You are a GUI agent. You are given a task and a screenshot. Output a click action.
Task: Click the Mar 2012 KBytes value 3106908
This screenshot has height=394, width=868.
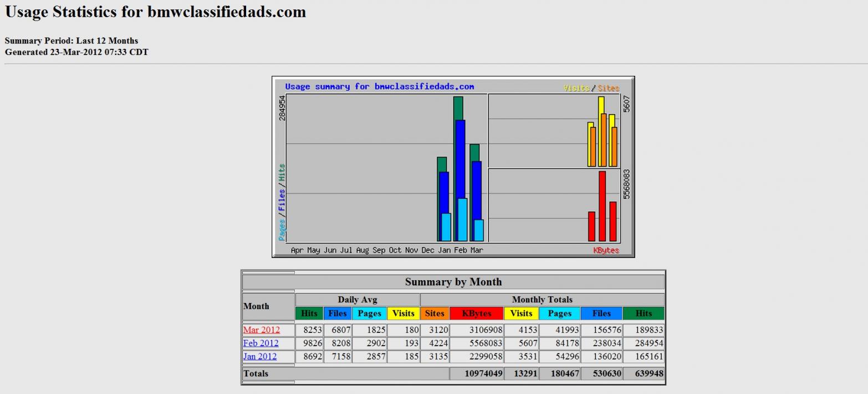[486, 330]
